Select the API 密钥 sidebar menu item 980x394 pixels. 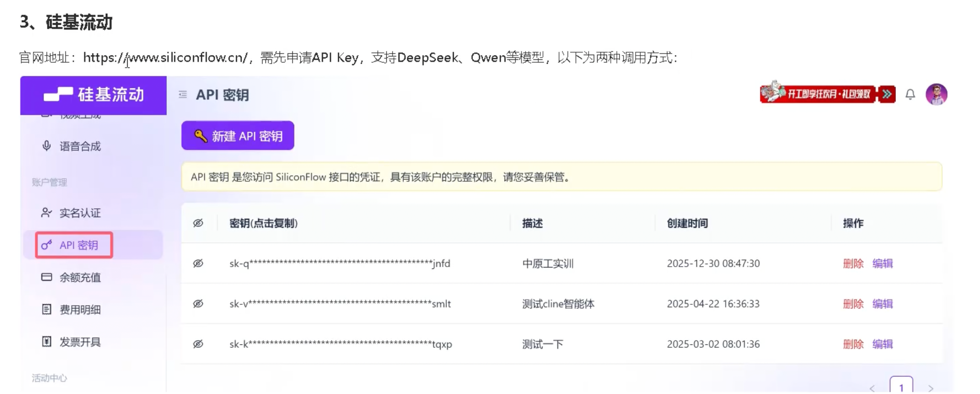point(93,245)
